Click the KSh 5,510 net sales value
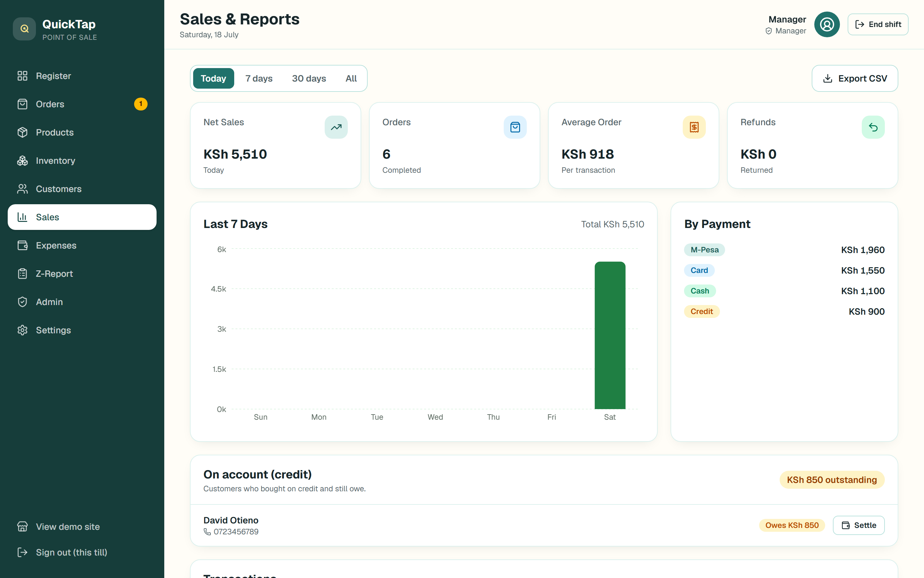This screenshot has height=578, width=924. click(x=235, y=154)
